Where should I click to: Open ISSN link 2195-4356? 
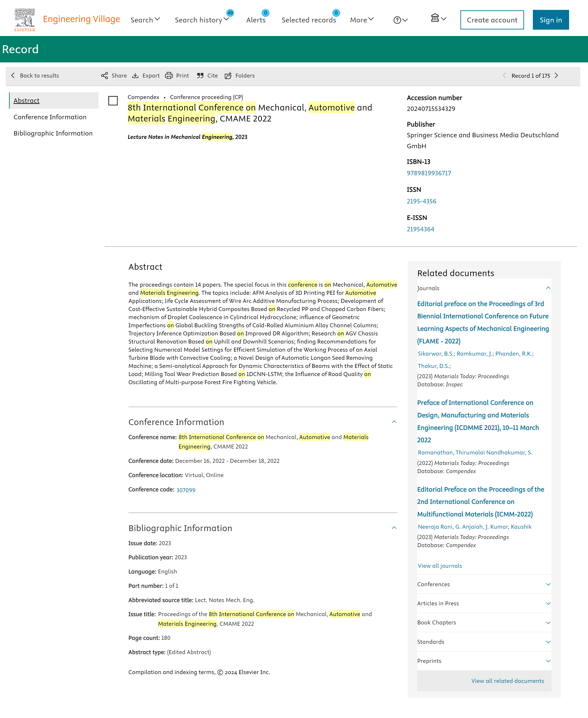[x=421, y=201]
